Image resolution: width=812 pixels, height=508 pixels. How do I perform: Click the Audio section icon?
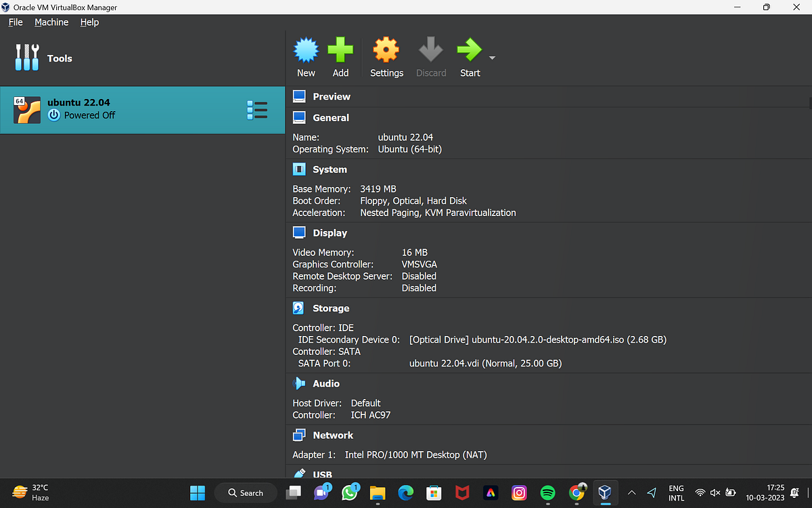pos(298,383)
